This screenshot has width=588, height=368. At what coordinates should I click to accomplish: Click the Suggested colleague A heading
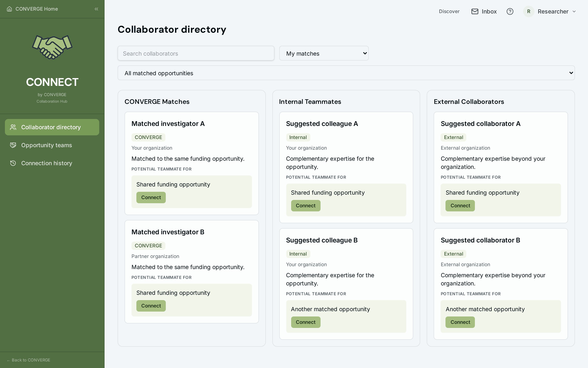(322, 124)
